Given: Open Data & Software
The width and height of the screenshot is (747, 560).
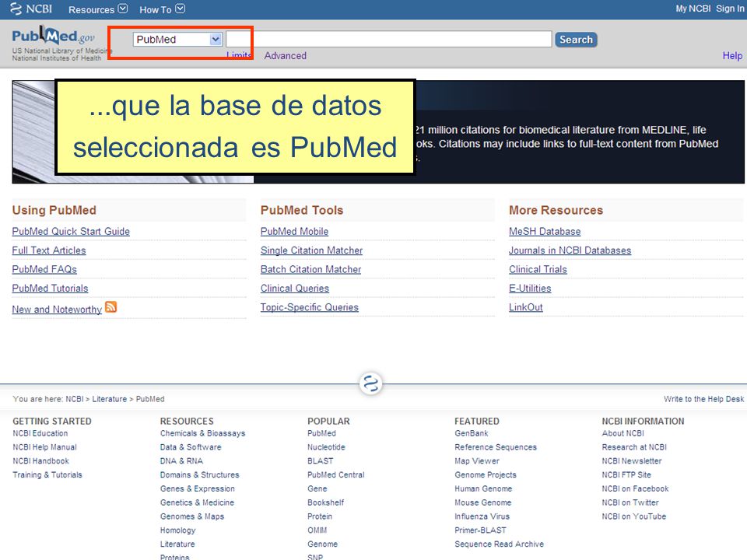Looking at the screenshot, I should pos(191,447).
